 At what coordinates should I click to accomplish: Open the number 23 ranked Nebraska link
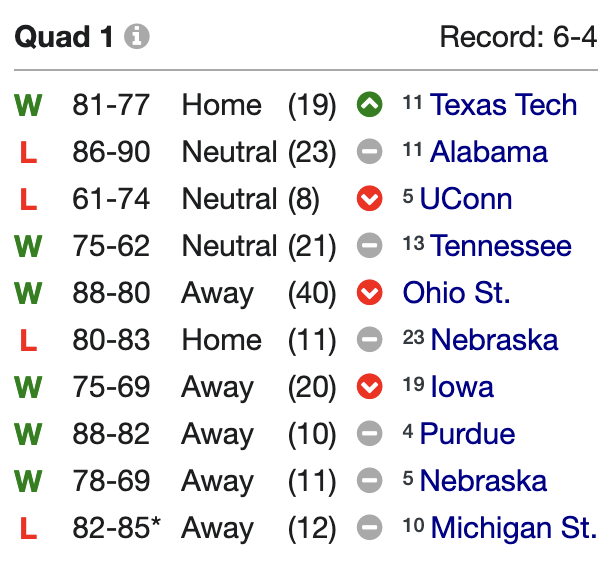click(x=494, y=340)
